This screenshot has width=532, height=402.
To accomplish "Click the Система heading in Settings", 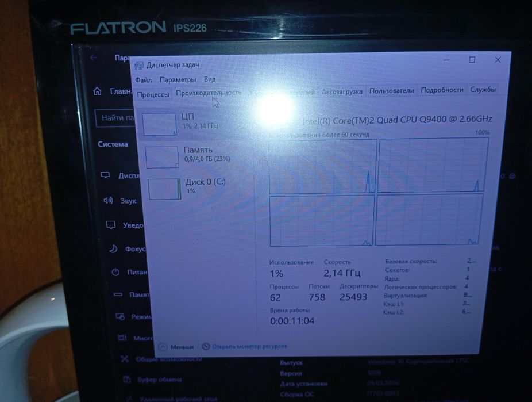I will [113, 144].
